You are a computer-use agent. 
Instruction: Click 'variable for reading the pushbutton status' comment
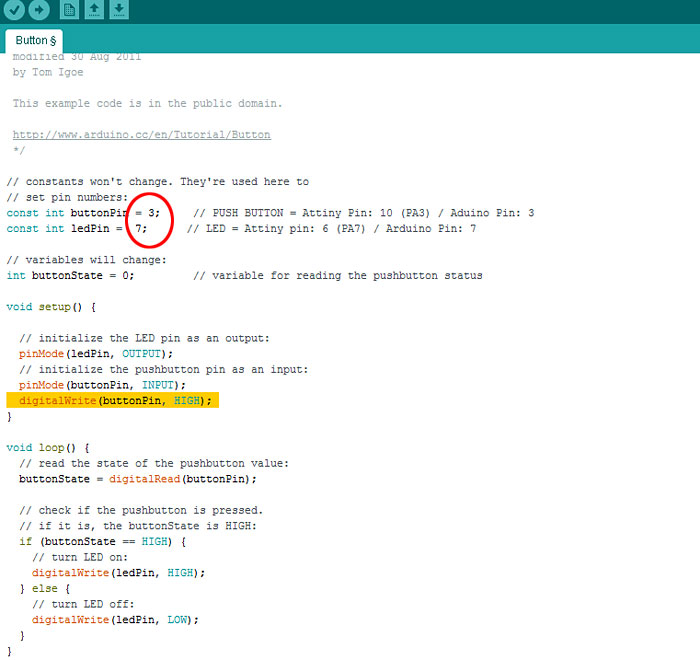click(338, 276)
